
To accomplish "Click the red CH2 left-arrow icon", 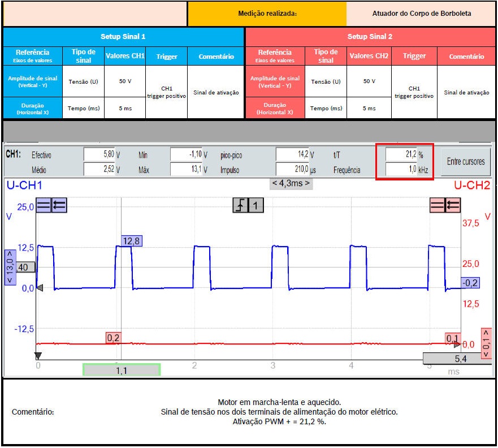I will coord(453,205).
